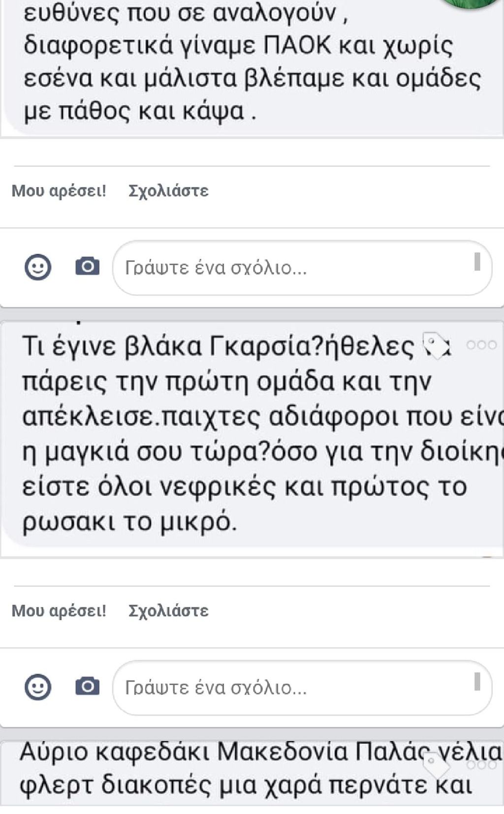Open emoji picker under the ΠΑΟΚ post
This screenshot has width=504, height=814.
[38, 267]
